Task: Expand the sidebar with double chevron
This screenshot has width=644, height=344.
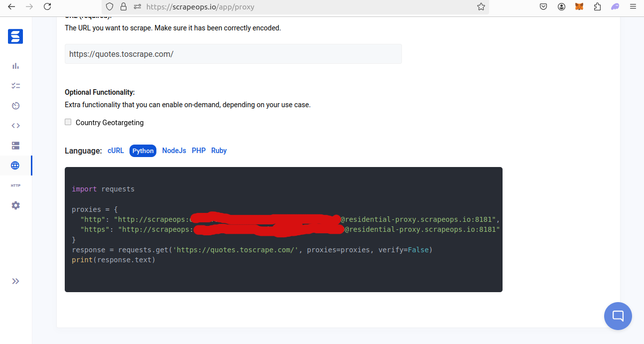Action: point(15,281)
